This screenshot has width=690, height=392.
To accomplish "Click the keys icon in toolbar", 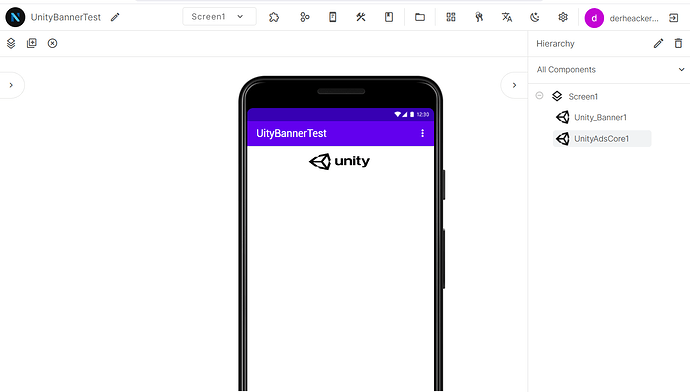I will (x=479, y=17).
